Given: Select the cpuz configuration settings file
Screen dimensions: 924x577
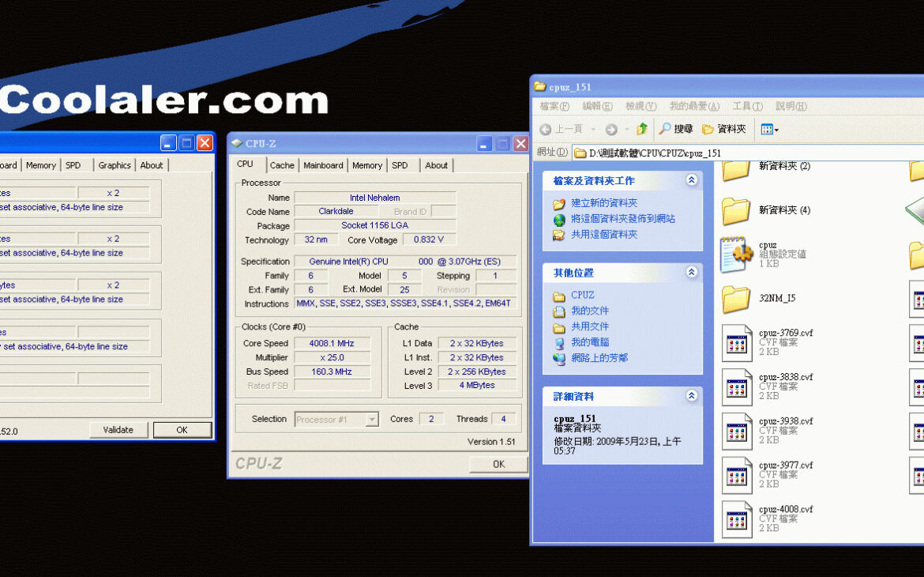Looking at the screenshot, I should click(x=736, y=255).
